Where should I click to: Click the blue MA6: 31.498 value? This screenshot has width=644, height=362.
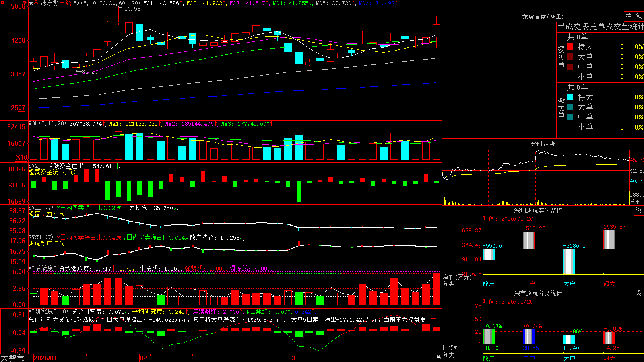tap(378, 3)
